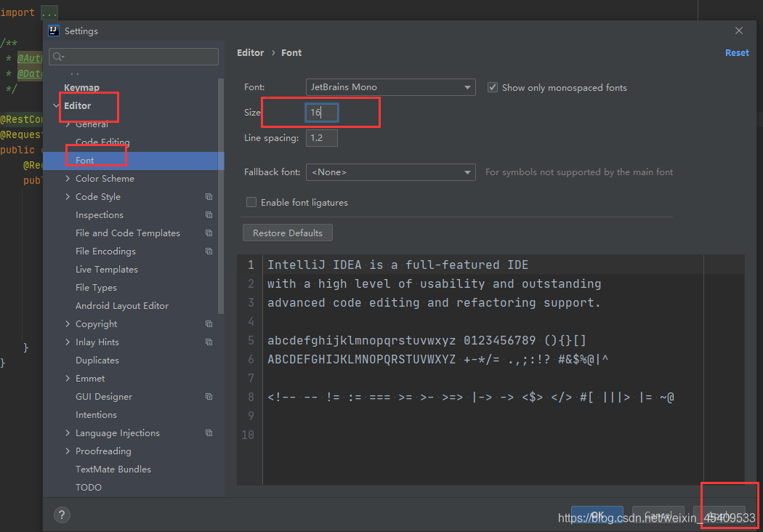Enable font ligatures checkbox
This screenshot has height=532, width=763.
251,202
